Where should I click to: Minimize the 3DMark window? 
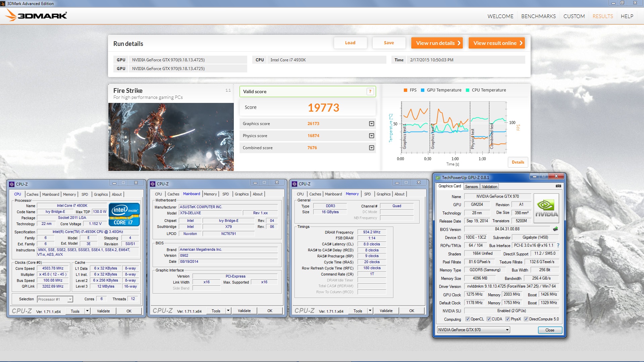tap(613, 3)
